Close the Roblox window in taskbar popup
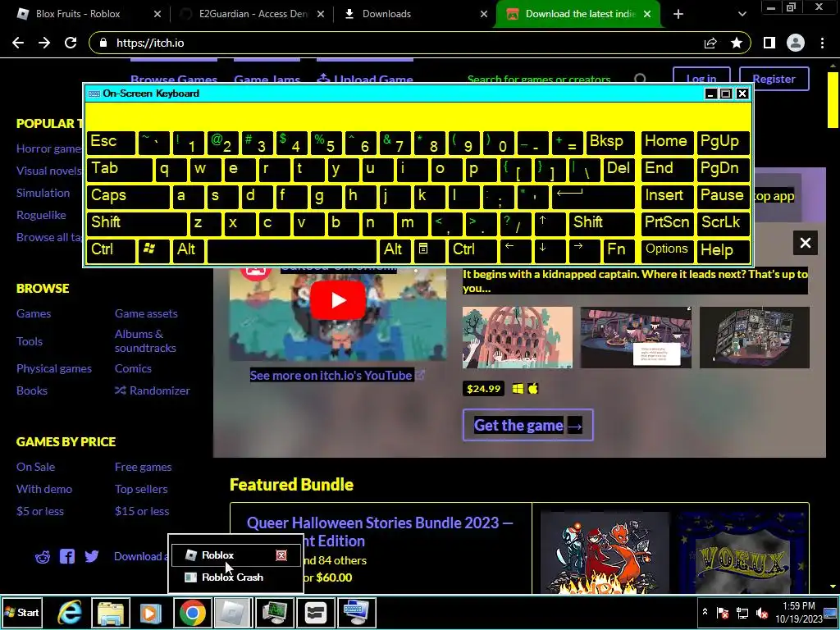This screenshot has width=840, height=630. coord(281,555)
